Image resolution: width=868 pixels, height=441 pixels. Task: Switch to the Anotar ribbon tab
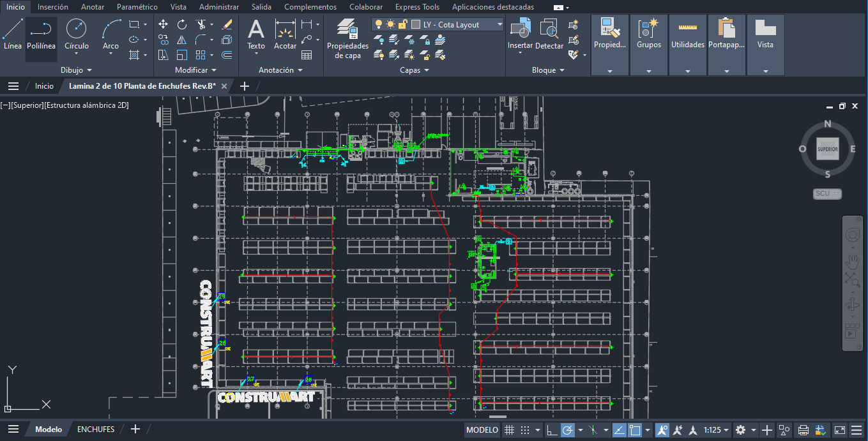pyautogui.click(x=93, y=7)
